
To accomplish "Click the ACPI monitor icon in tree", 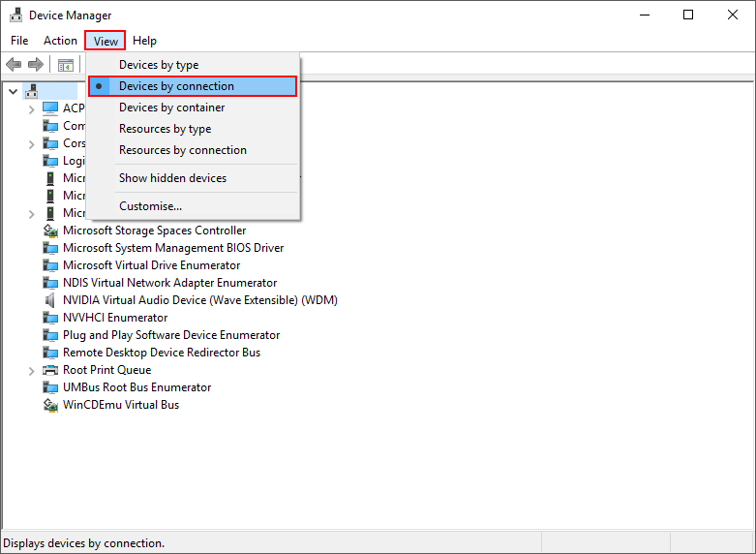I will [x=50, y=108].
